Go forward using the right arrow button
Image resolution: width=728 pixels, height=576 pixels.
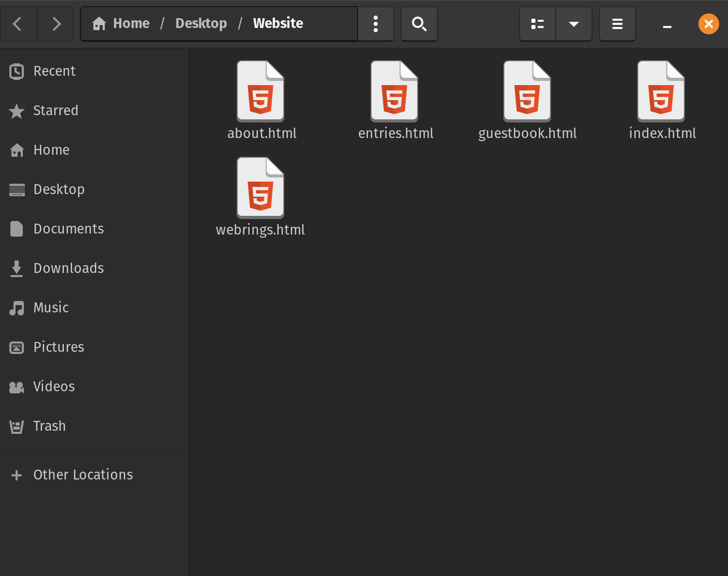pyautogui.click(x=57, y=24)
